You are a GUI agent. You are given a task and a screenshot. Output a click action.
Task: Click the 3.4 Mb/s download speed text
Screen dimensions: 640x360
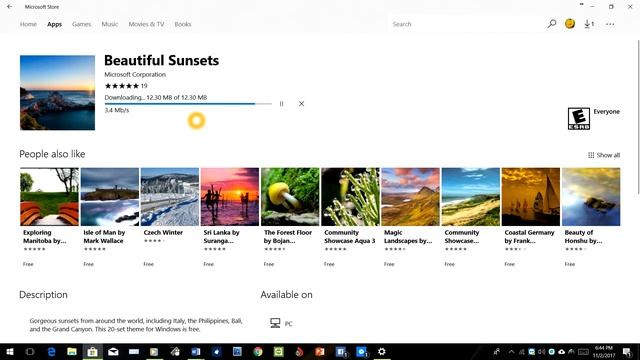pyautogui.click(x=117, y=110)
